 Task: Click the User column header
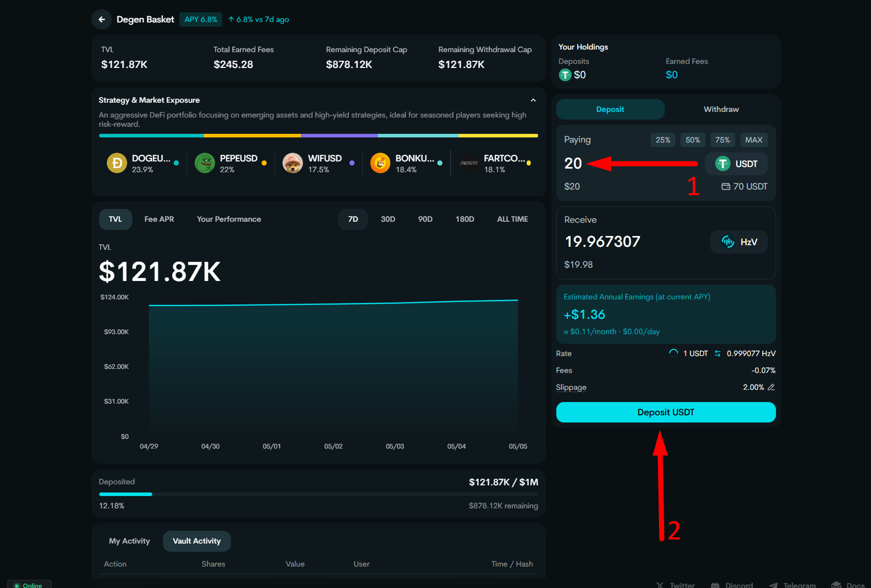click(361, 564)
